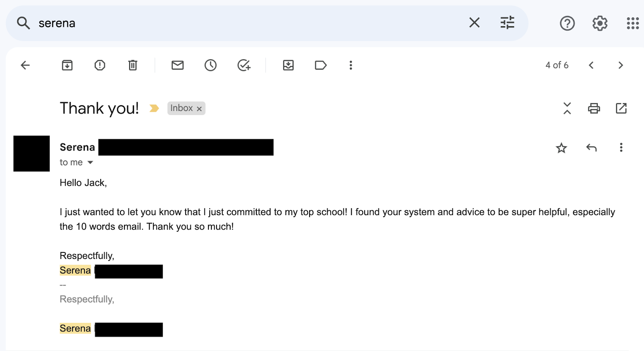The height and width of the screenshot is (351, 644).
Task: Open toolbar More options menu
Action: point(351,65)
